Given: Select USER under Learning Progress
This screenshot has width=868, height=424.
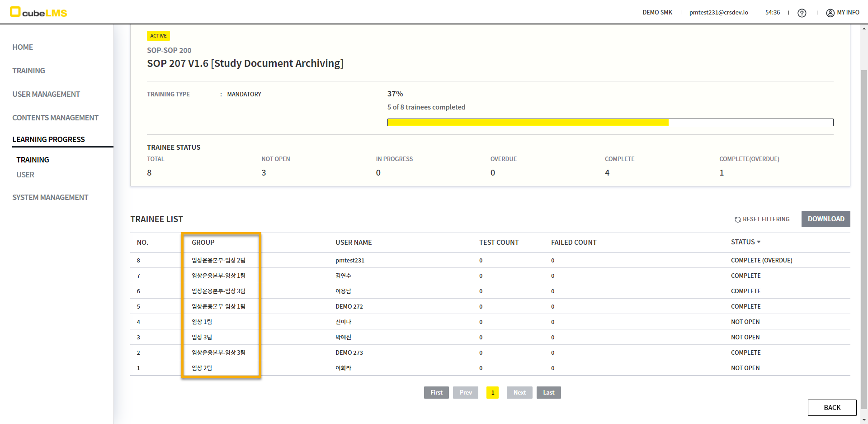Looking at the screenshot, I should (25, 175).
